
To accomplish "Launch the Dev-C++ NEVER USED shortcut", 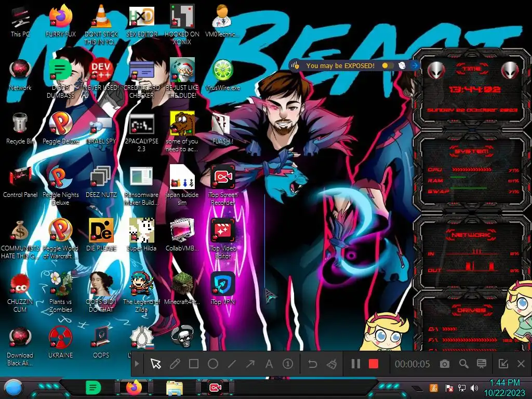I will (101, 75).
